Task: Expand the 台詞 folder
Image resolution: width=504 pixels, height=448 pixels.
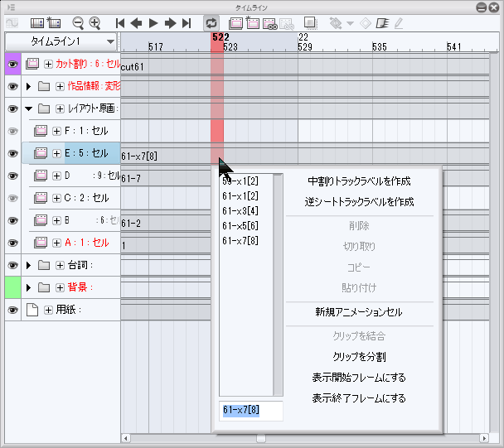Action: tap(29, 265)
